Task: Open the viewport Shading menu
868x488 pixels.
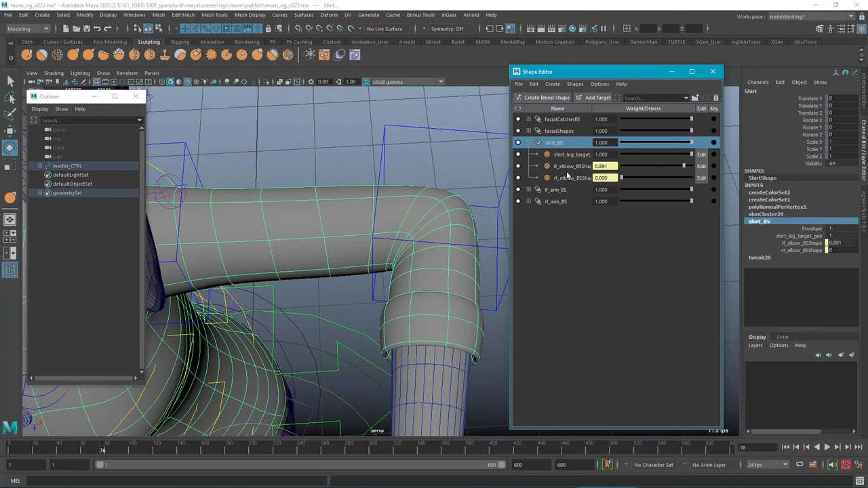Action: (54, 73)
